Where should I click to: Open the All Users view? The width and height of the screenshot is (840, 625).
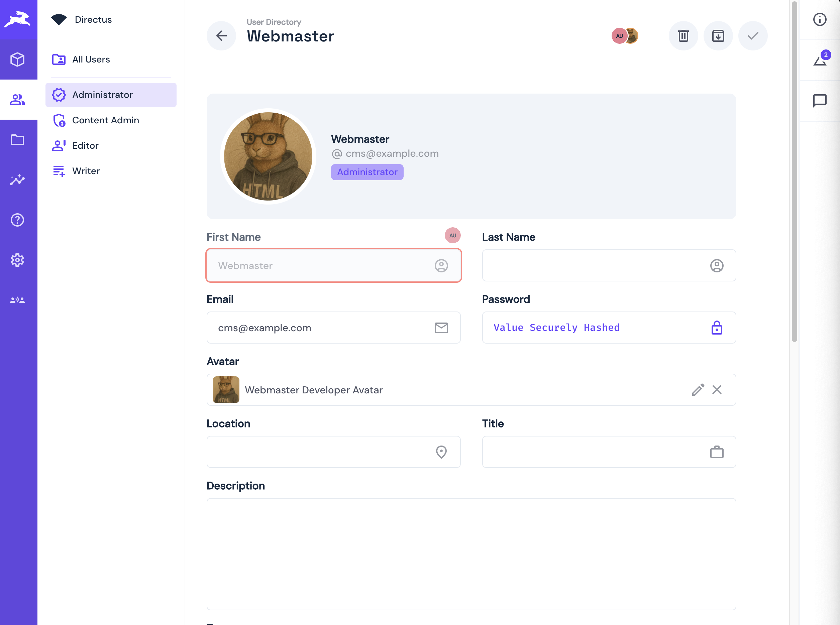(x=91, y=59)
